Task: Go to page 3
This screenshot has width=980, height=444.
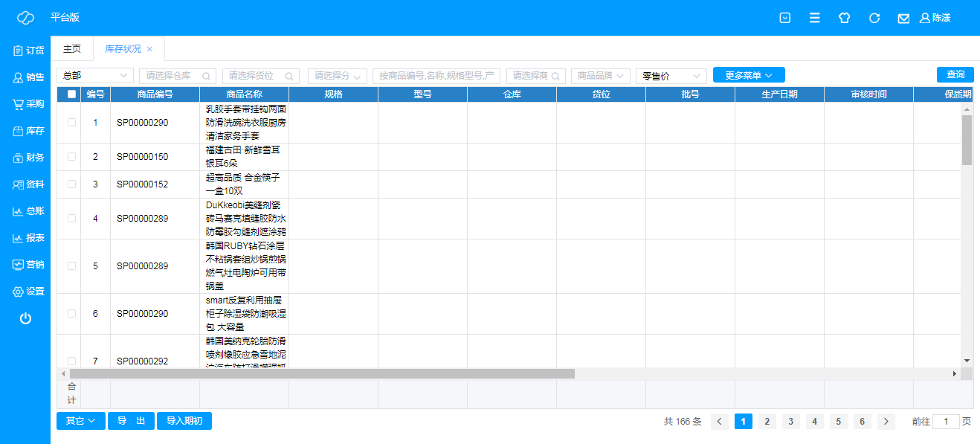Action: pyautogui.click(x=791, y=422)
